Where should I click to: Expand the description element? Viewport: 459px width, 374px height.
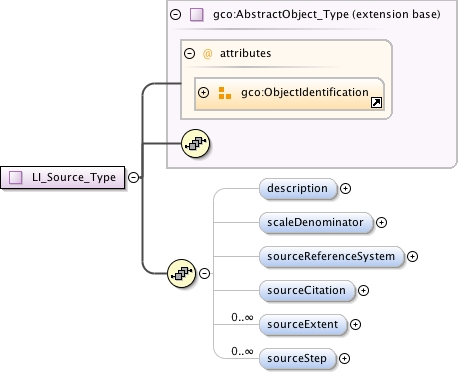(x=345, y=189)
